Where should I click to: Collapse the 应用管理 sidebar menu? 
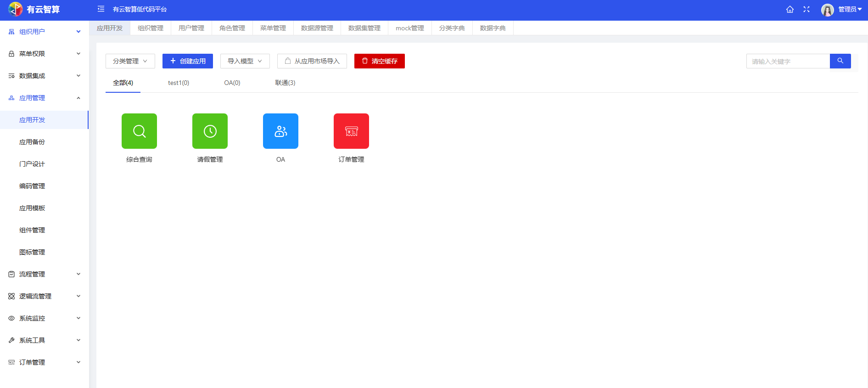pyautogui.click(x=44, y=98)
